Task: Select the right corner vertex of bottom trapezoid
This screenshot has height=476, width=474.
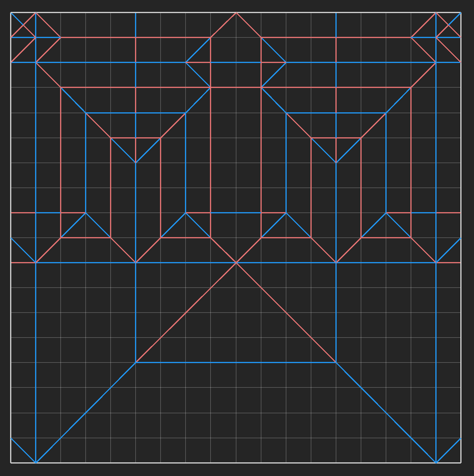Action: [336, 362]
